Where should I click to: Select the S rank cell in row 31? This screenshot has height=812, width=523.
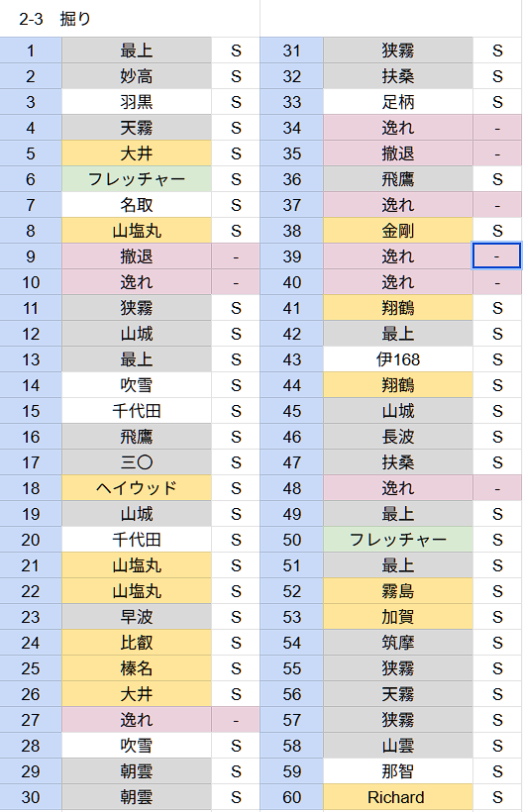(497, 51)
